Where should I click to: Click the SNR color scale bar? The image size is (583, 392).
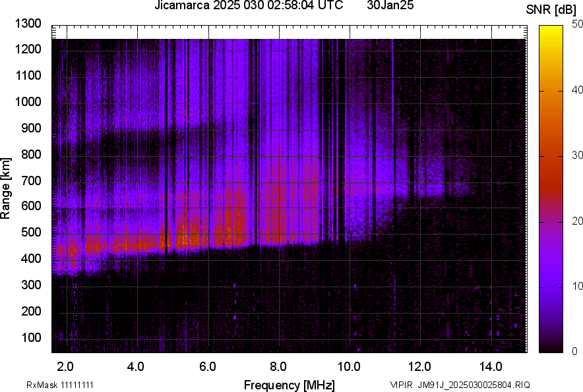click(x=551, y=189)
